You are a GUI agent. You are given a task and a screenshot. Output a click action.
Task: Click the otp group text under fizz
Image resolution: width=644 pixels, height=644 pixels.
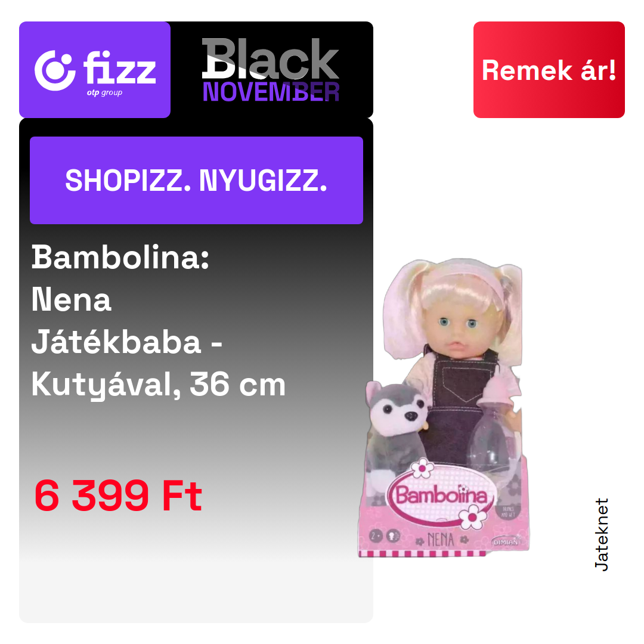point(104,93)
